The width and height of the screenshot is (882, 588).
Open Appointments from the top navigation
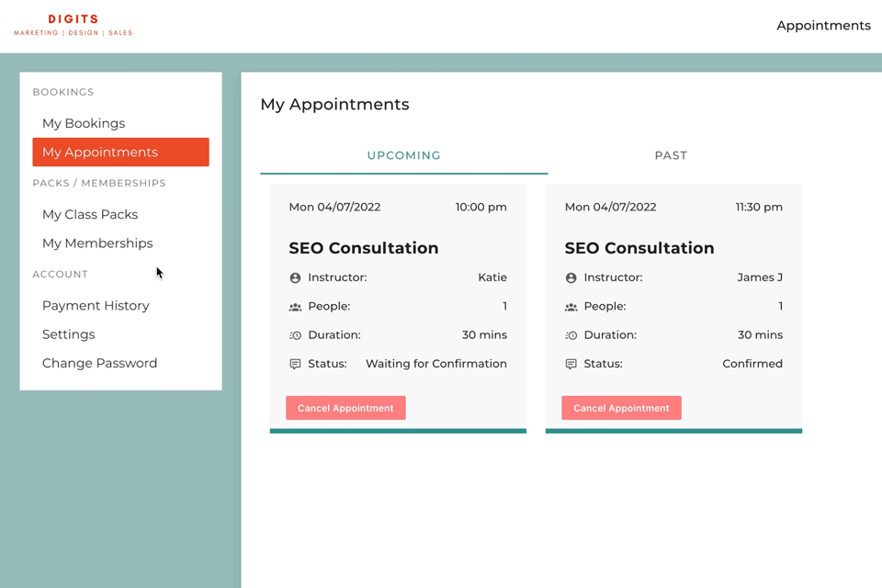(x=823, y=26)
